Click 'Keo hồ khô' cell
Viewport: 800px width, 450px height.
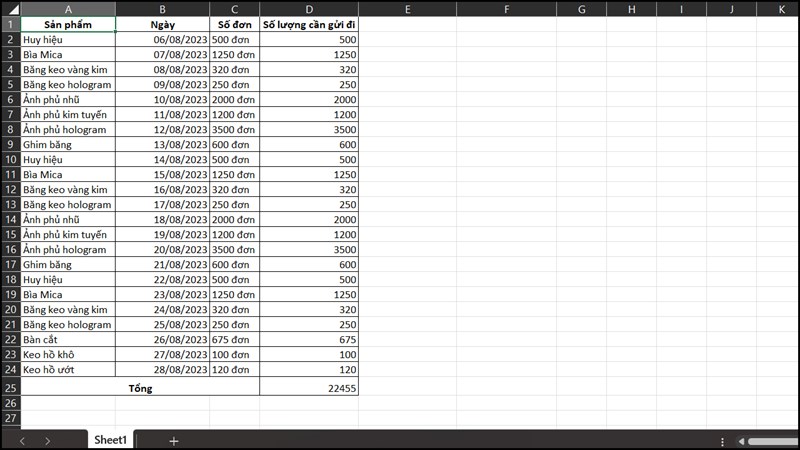click(68, 355)
